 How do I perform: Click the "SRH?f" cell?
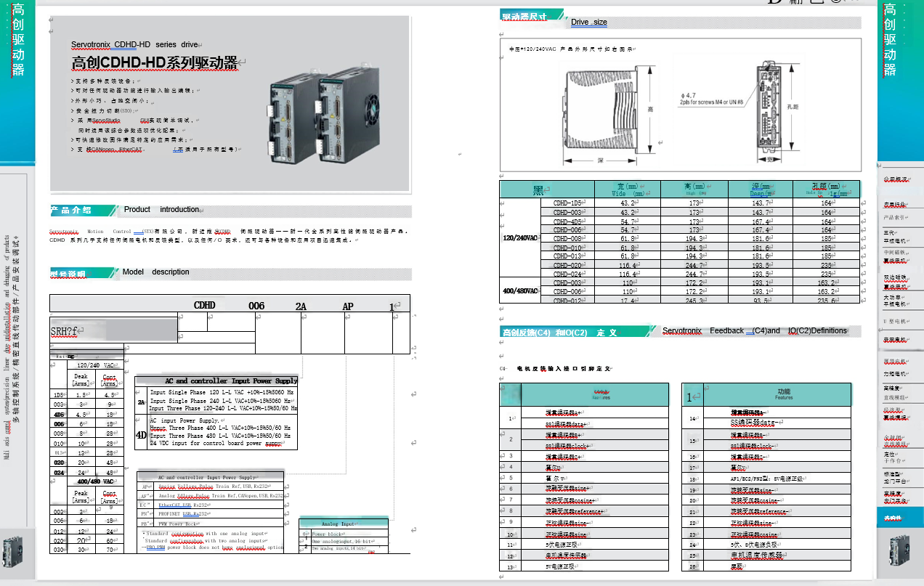[x=114, y=330]
